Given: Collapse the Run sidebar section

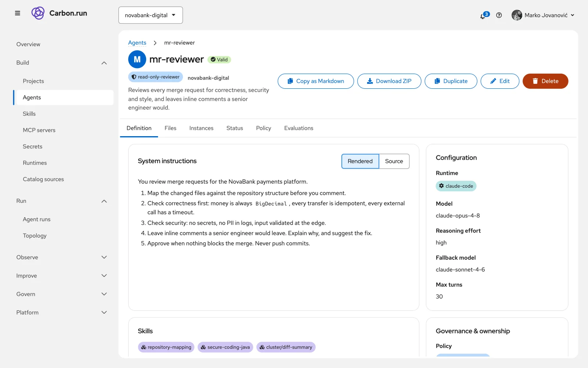Looking at the screenshot, I should point(63,201).
